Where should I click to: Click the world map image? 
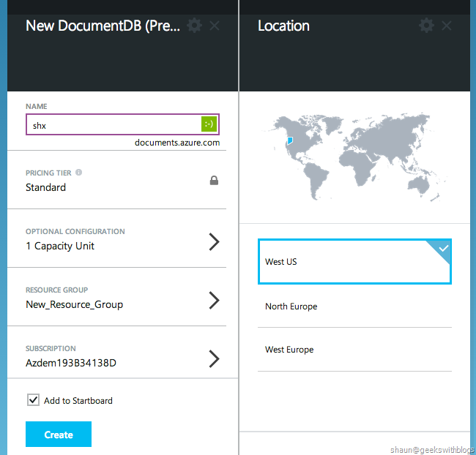(354, 157)
